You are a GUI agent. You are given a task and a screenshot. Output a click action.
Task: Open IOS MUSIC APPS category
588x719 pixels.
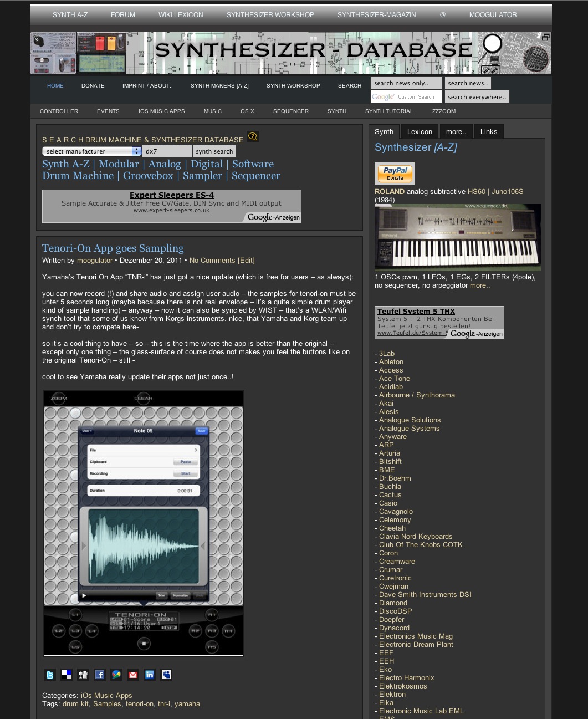(162, 111)
